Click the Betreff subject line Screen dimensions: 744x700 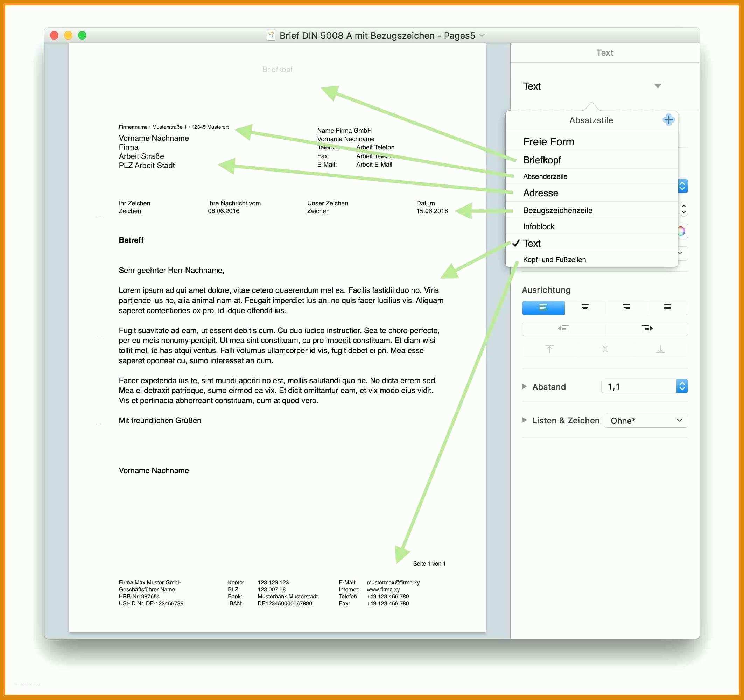[x=131, y=240]
